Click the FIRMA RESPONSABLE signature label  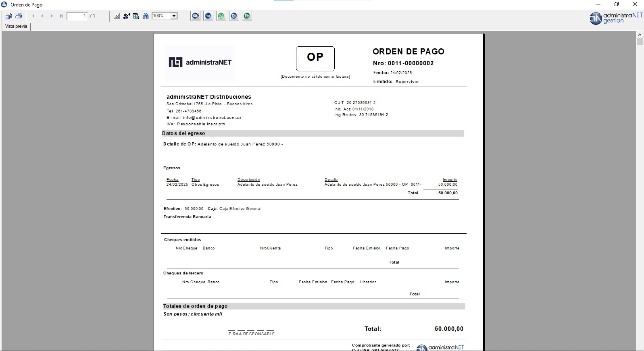pyautogui.click(x=252, y=334)
